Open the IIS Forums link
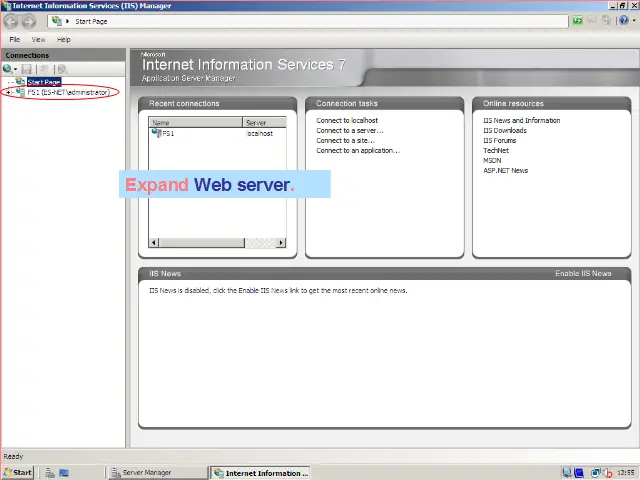Image resolution: width=640 pixels, height=480 pixels. coord(500,140)
